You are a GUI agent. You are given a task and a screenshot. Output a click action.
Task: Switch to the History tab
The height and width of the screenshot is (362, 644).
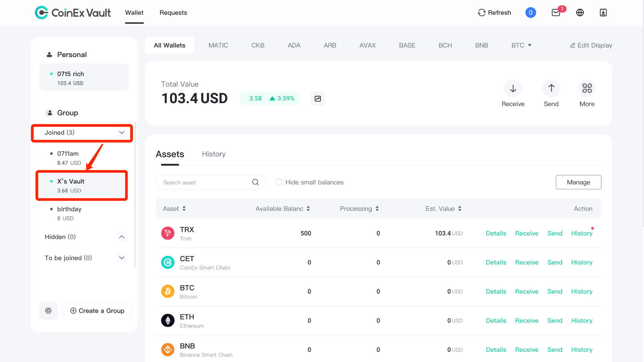(x=214, y=154)
